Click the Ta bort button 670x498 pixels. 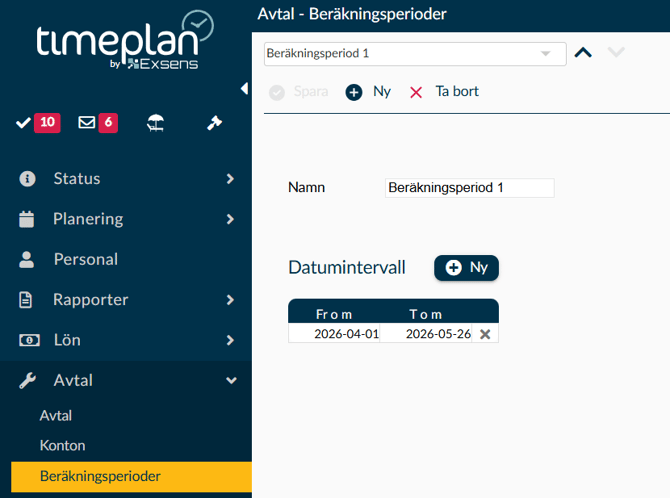click(x=445, y=92)
